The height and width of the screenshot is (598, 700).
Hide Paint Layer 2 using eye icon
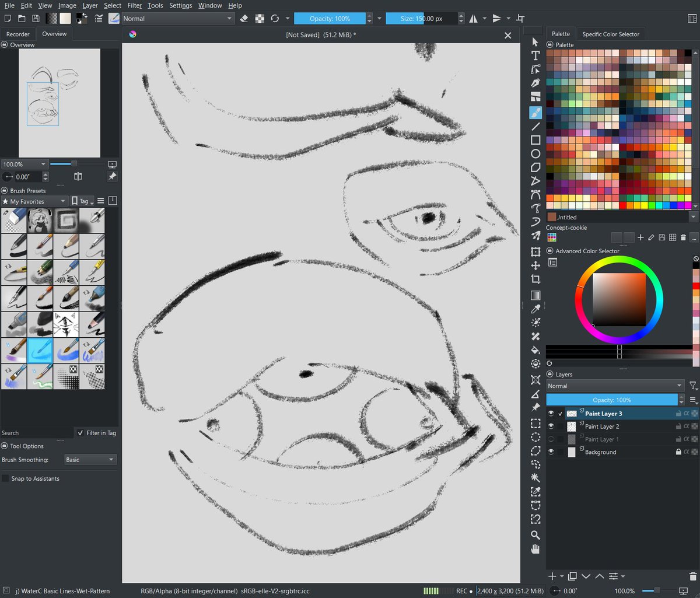point(551,426)
